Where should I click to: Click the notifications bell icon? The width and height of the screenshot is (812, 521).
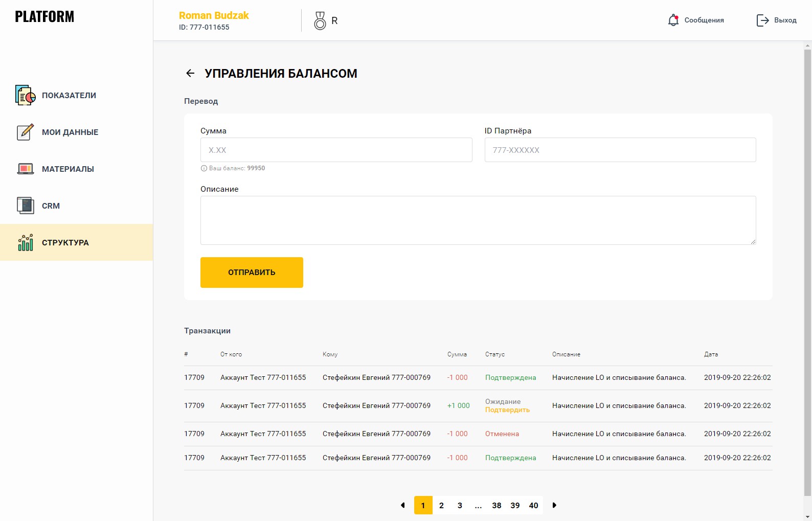pyautogui.click(x=673, y=20)
